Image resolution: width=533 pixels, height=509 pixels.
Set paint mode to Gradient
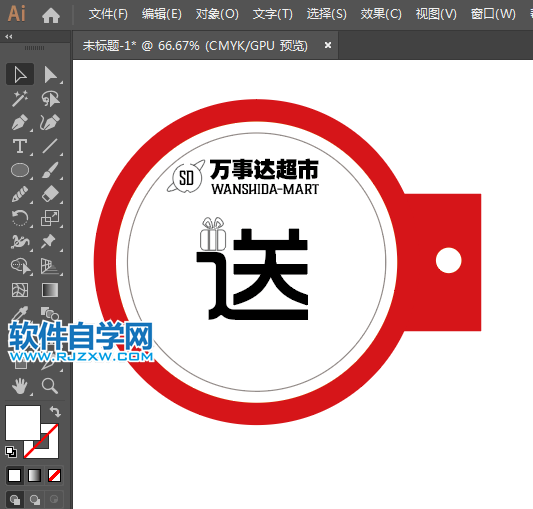34,475
